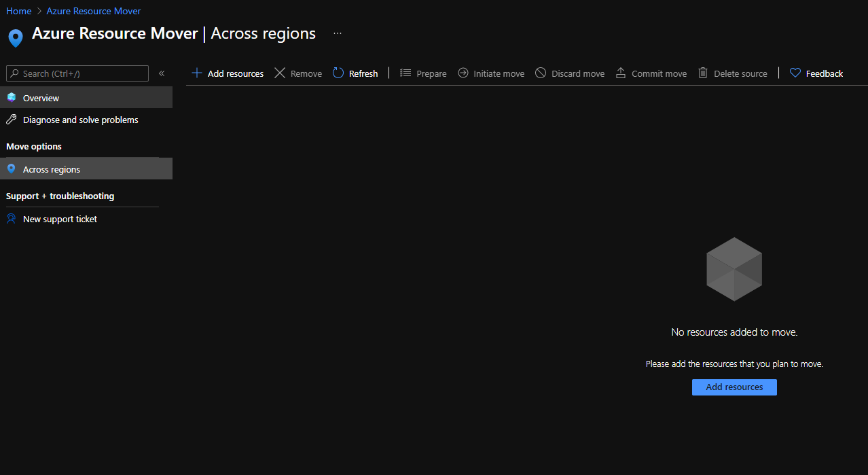Click the Diagnose and solve problems wrench icon

[12, 120]
